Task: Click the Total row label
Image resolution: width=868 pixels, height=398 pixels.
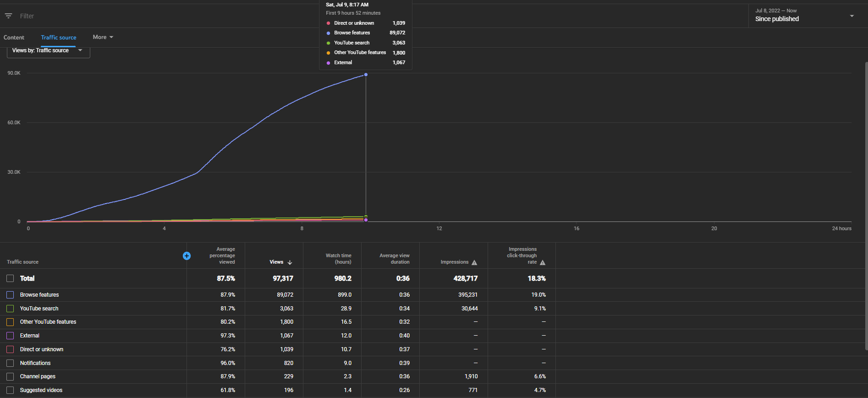Action: (x=27, y=278)
